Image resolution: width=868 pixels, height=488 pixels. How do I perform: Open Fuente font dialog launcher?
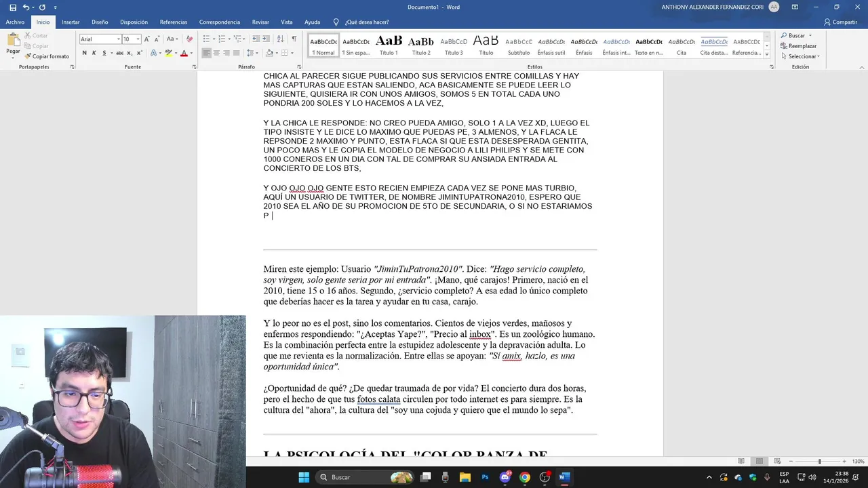194,67
